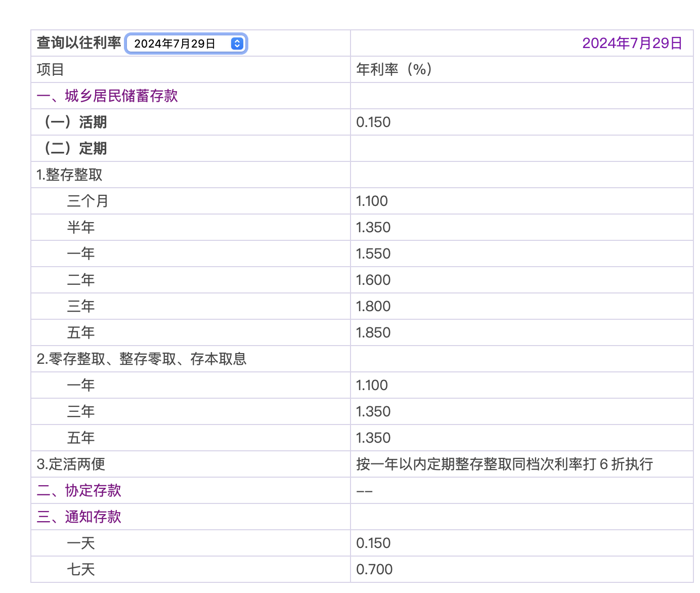
Task: Click the 2.零存整取、整存零取、存本取息 row
Action: (142, 359)
